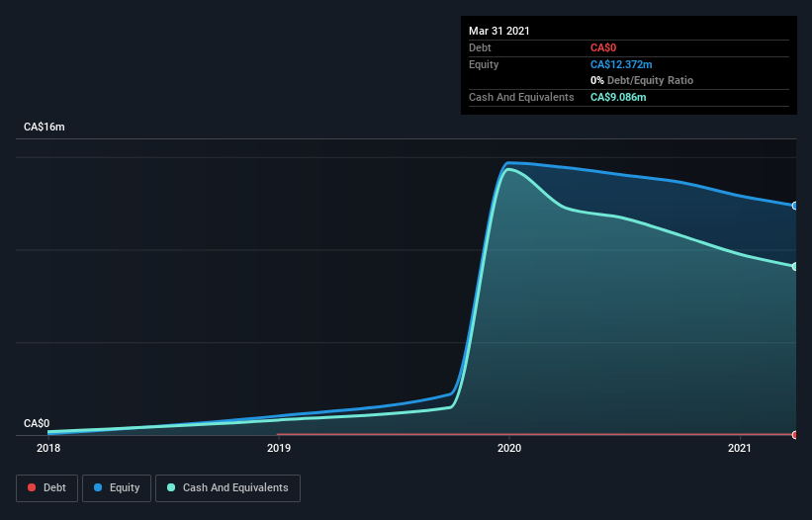Select the Cash And Equivalents endpoint marker
The width and height of the screenshot is (812, 520).
click(795, 267)
